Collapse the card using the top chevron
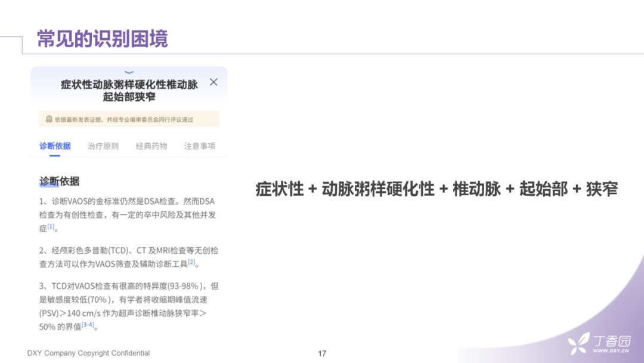This screenshot has width=644, height=363. [129, 72]
